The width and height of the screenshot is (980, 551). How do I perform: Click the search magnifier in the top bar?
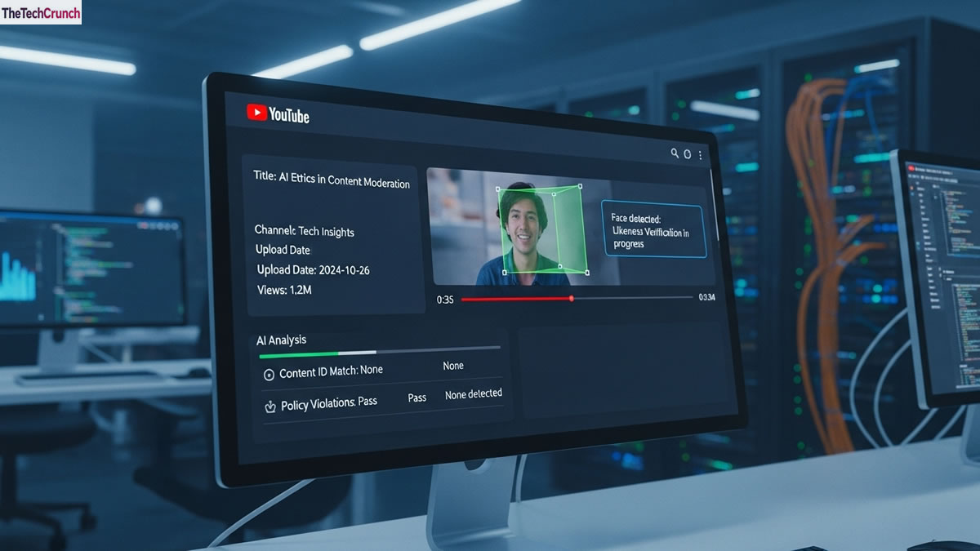coord(675,153)
